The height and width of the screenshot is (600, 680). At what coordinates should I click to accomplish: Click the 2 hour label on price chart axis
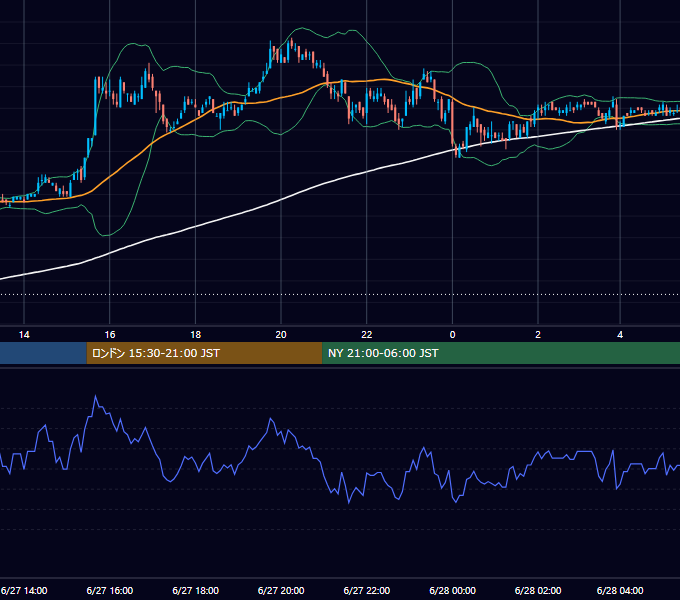click(538, 335)
